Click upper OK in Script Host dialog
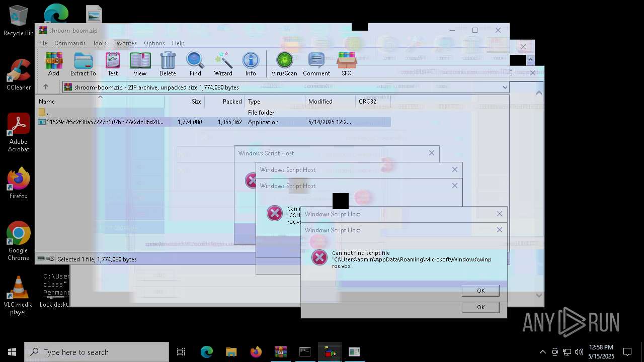 480,291
